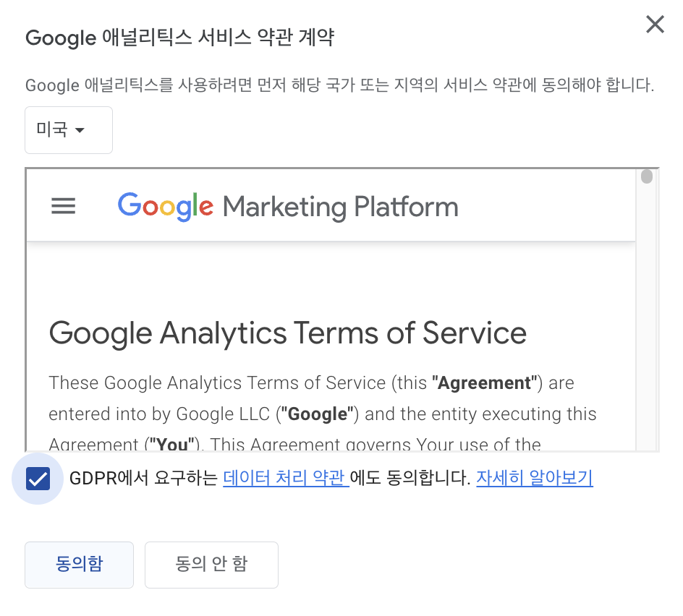This screenshot has width=683, height=616.
Task: Click the Google Analytics Terms of Service heading
Action: [x=287, y=333]
